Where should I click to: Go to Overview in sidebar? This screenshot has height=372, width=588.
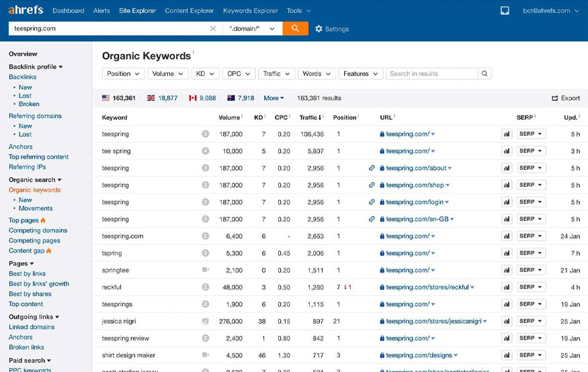(x=23, y=54)
